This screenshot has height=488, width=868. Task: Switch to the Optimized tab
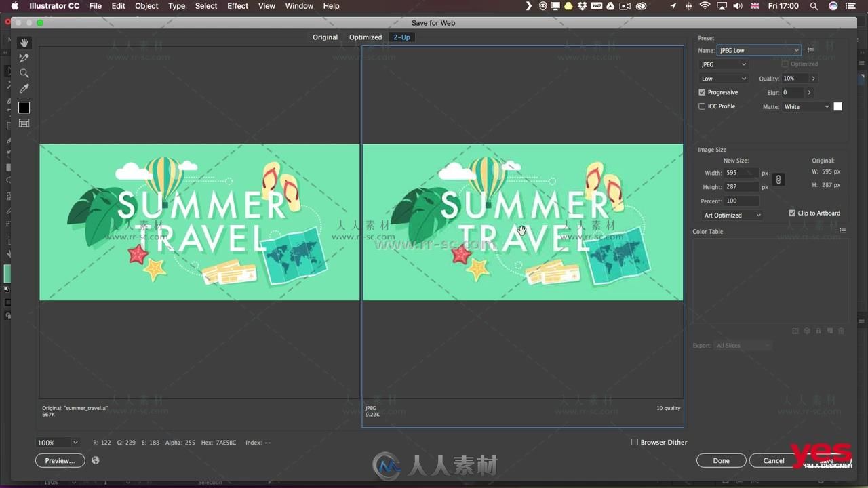point(366,37)
